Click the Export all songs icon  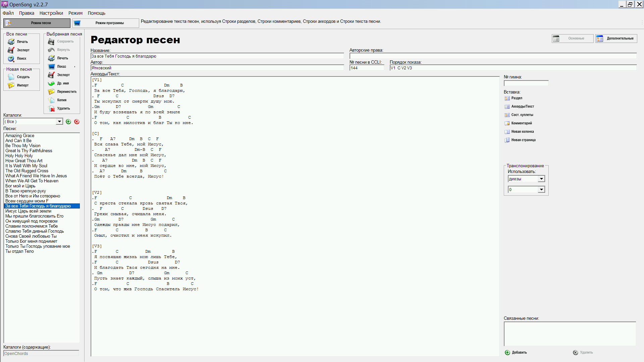[x=11, y=50]
